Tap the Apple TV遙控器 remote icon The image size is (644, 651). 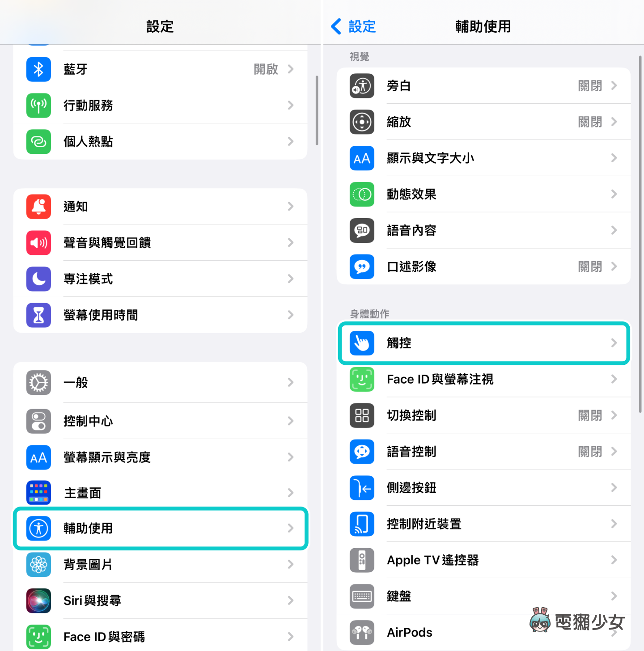pos(362,560)
